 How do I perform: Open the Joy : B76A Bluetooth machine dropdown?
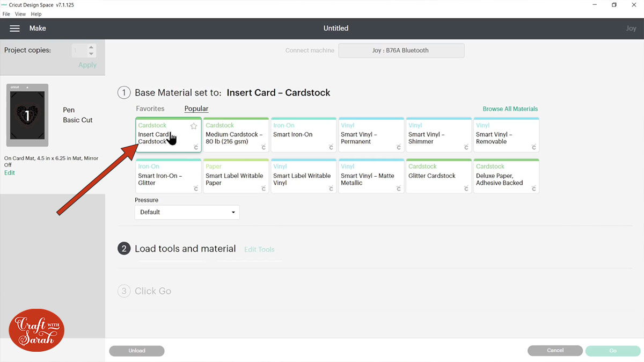pos(401,50)
